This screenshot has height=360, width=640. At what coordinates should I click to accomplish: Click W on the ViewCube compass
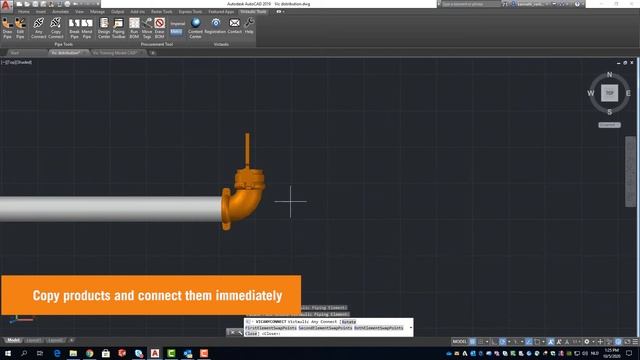pos(591,93)
